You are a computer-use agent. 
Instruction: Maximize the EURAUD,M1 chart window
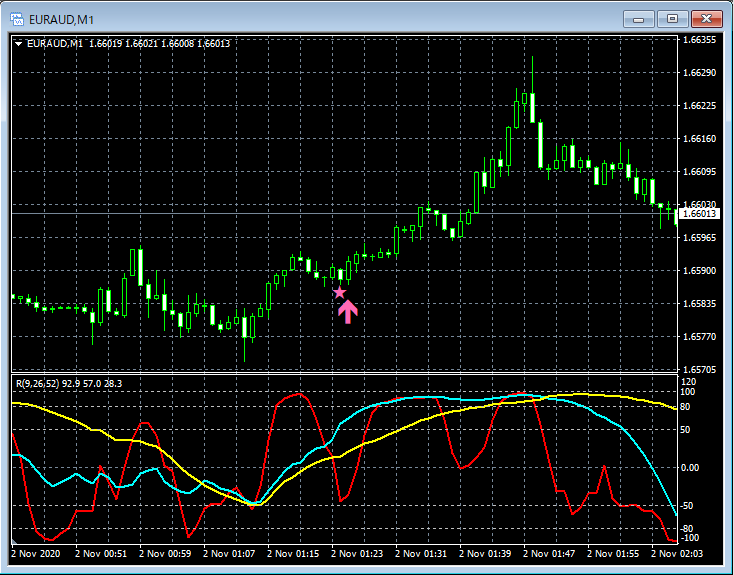(672, 19)
